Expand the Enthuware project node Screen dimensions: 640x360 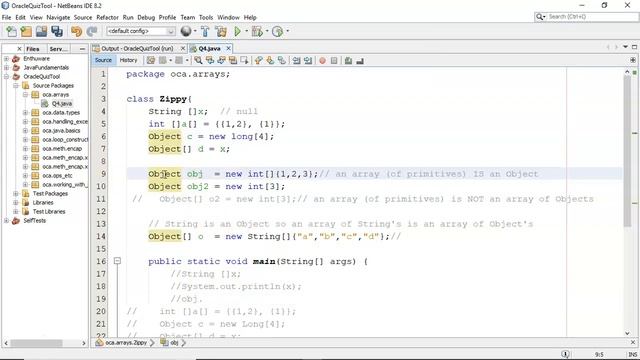coord(7,58)
